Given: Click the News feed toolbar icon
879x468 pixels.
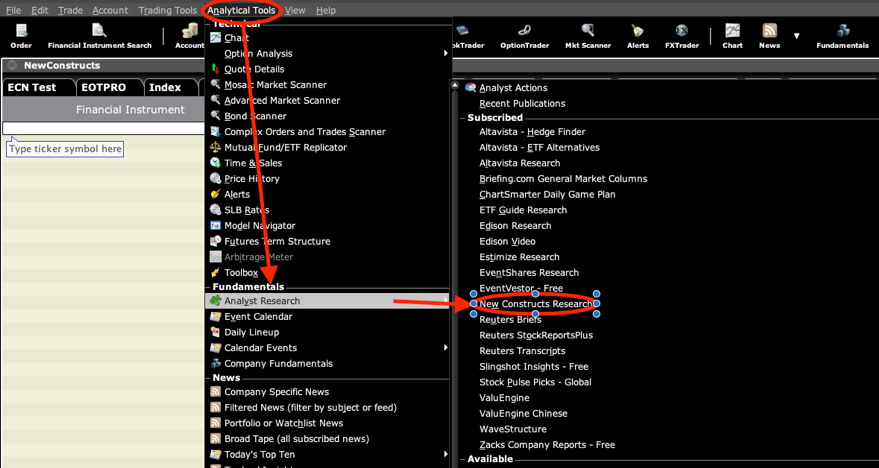Looking at the screenshot, I should point(769,37).
